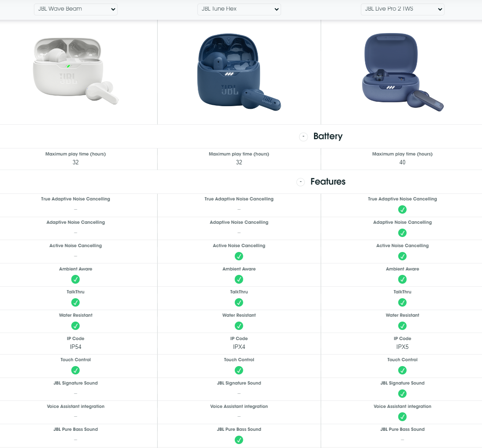
Task: Click True Adaptive Noise Cancelling checkmark for Live Pro 2
Action: pos(402,209)
